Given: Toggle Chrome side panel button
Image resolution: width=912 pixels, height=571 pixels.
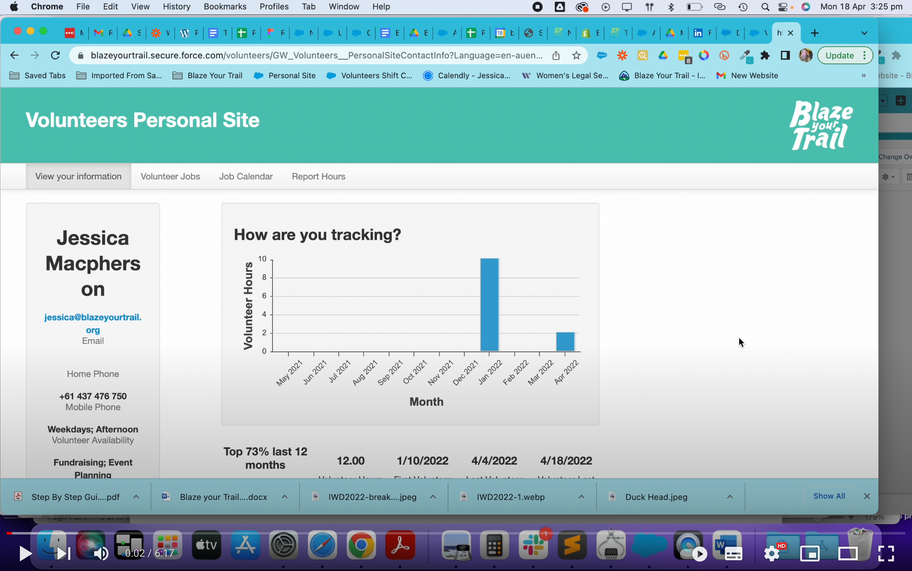Looking at the screenshot, I should (785, 56).
